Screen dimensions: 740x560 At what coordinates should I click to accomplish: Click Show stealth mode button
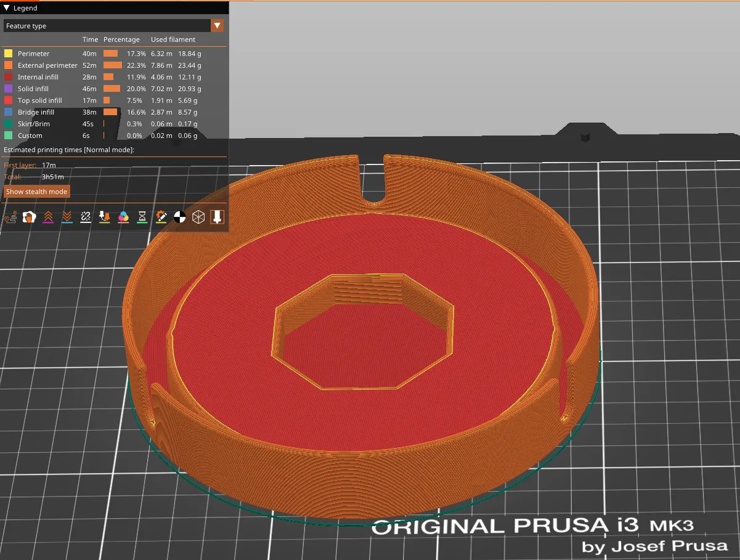pos(37,192)
